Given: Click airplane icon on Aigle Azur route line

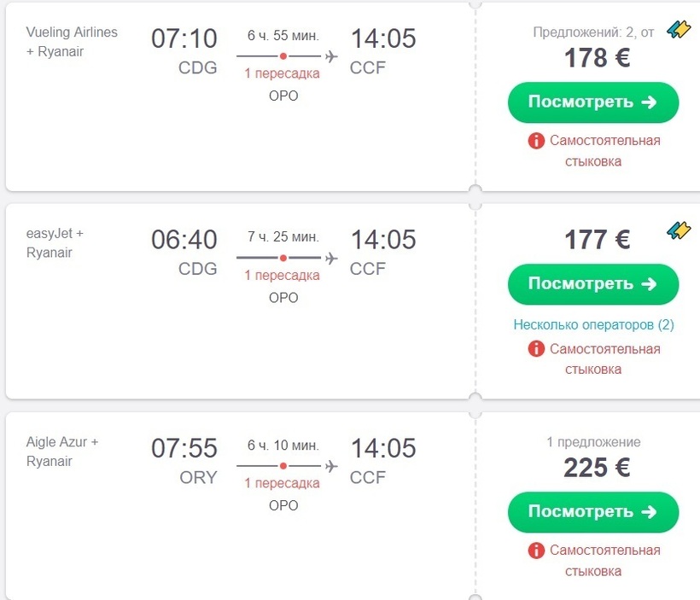Looking at the screenshot, I should 331,466.
